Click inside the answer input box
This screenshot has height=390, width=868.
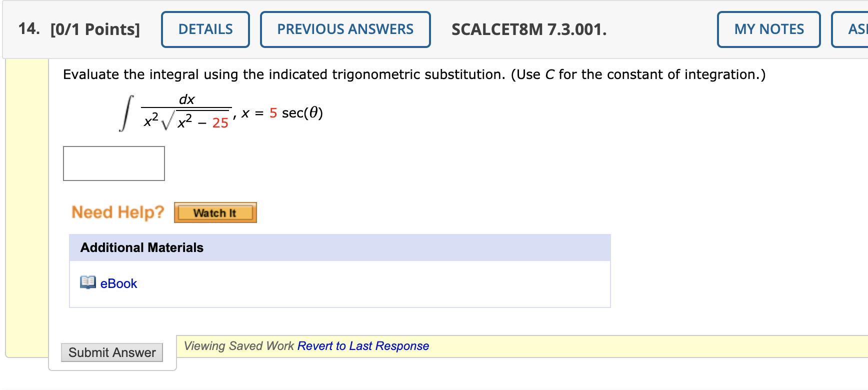pos(113,163)
